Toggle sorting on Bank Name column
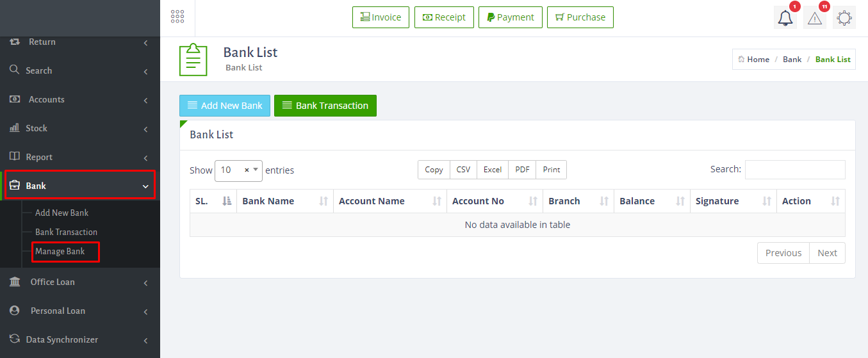Image resolution: width=868 pixels, height=358 pixels. [284, 201]
